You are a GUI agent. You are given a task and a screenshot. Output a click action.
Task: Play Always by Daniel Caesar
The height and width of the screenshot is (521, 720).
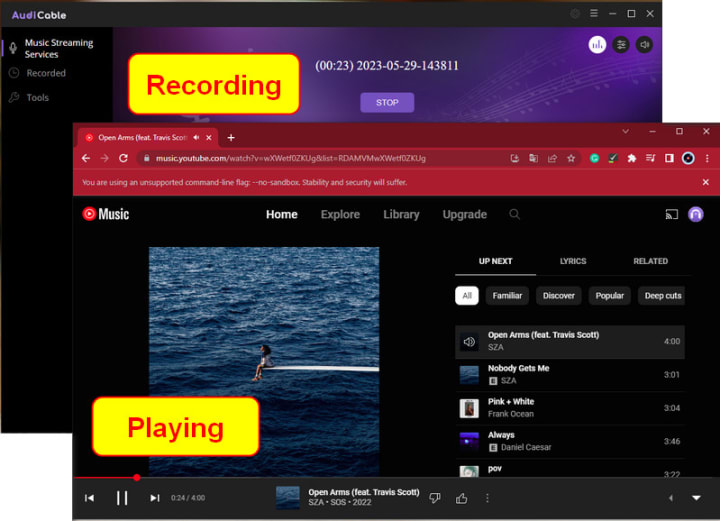pyautogui.click(x=570, y=442)
